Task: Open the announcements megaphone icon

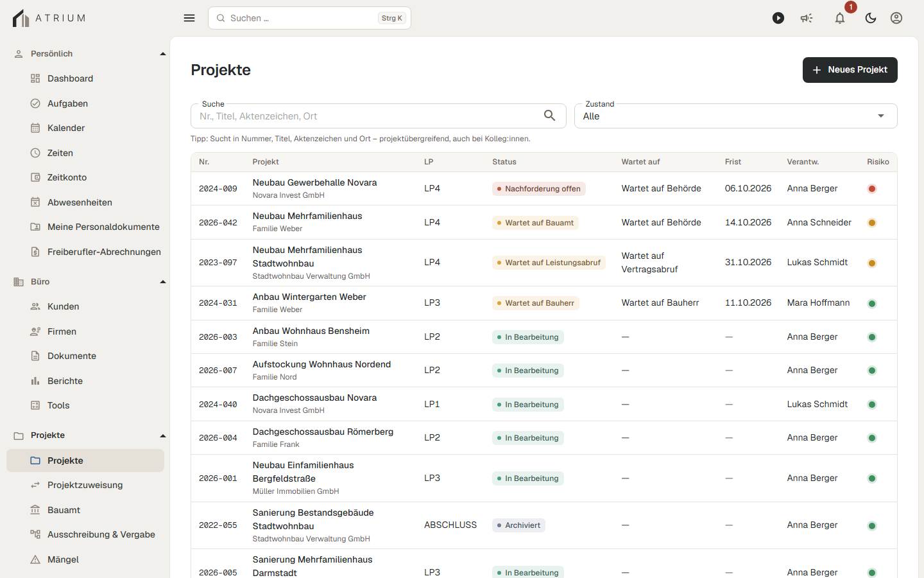Action: pos(807,18)
